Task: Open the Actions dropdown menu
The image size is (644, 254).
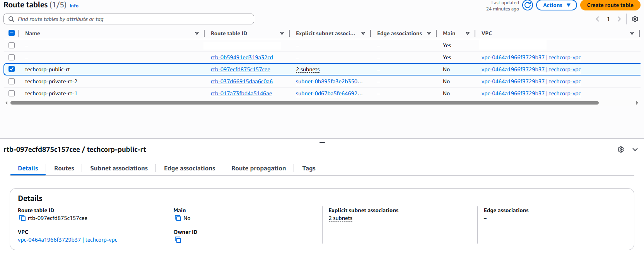Action: (x=556, y=5)
